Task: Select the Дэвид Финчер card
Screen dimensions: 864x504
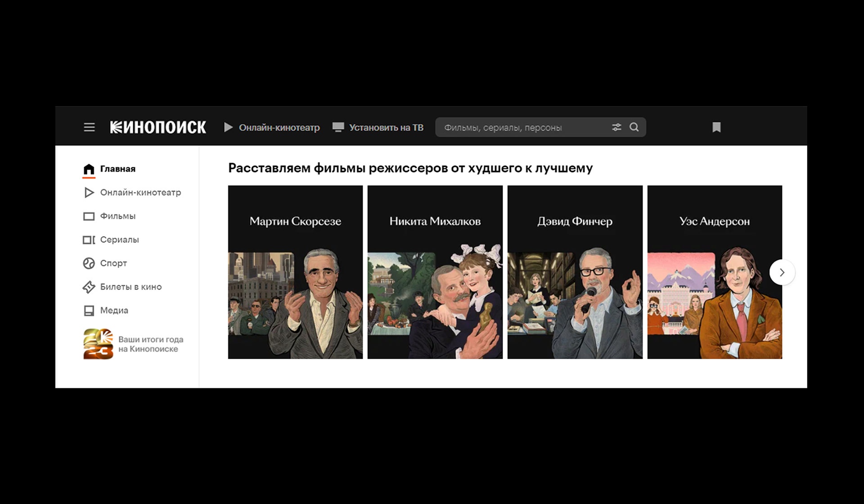Action: click(575, 272)
